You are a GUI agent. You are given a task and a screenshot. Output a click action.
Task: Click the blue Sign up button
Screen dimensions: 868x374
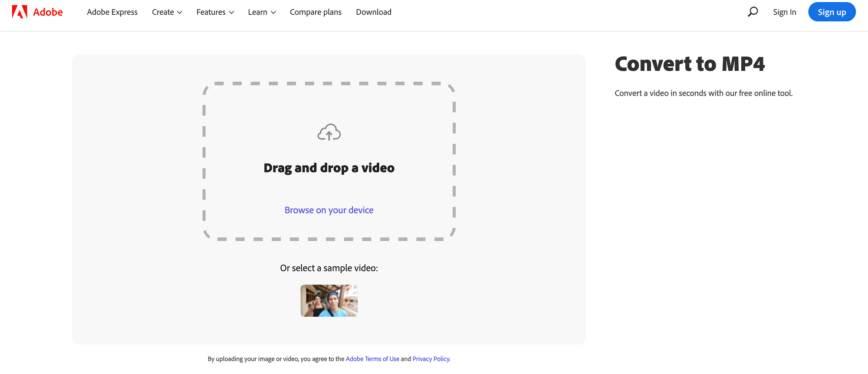[832, 12]
